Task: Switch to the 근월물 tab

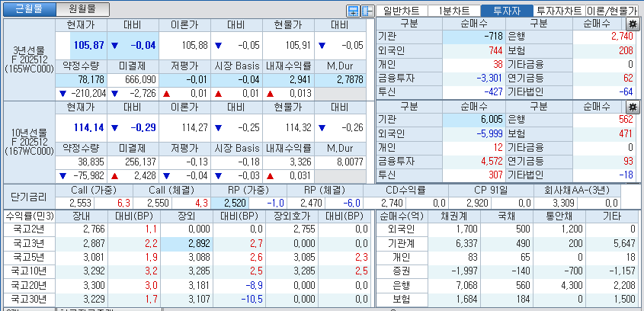Action: (29, 9)
